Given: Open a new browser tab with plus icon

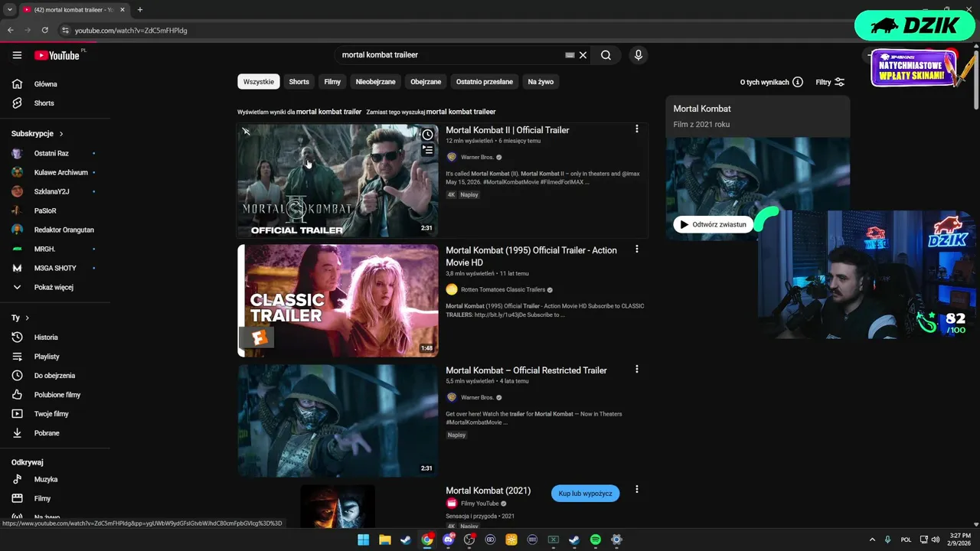Looking at the screenshot, I should (139, 10).
